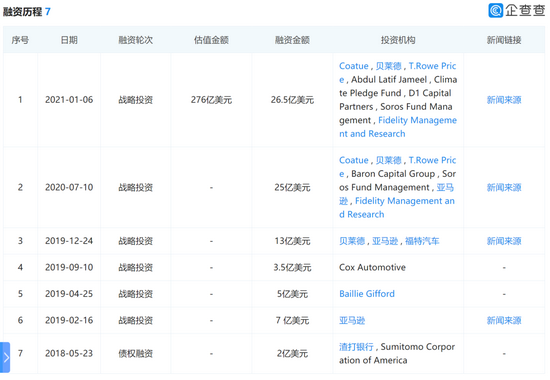Open 新闻来源 link for 2019-12-24 round
The width and height of the screenshot is (550, 380).
pos(504,241)
